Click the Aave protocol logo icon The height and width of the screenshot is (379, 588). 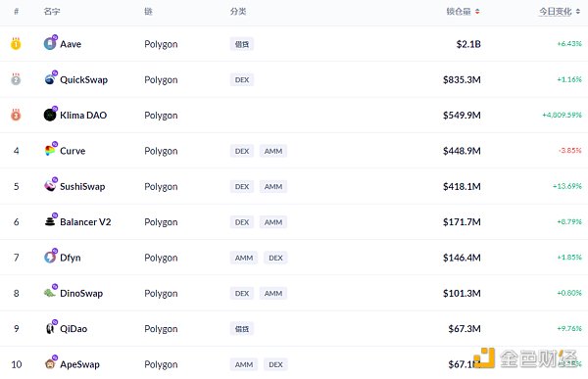pos(50,44)
